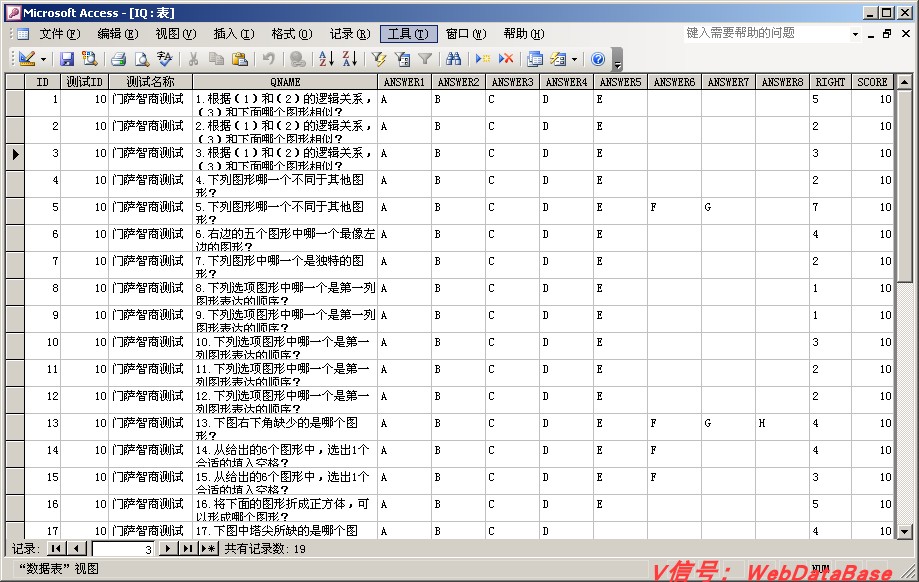The width and height of the screenshot is (919, 582).
Task: Select the 测试名称 column header
Action: pyautogui.click(x=150, y=82)
